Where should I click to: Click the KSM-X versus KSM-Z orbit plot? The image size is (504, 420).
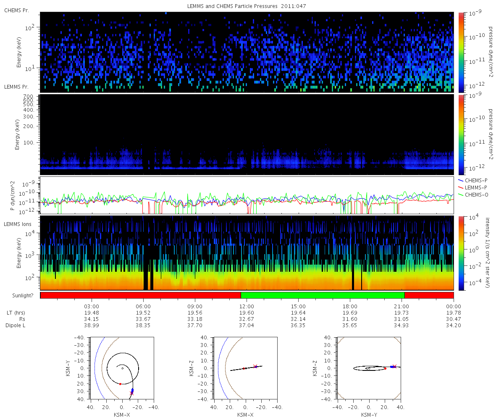(245, 368)
